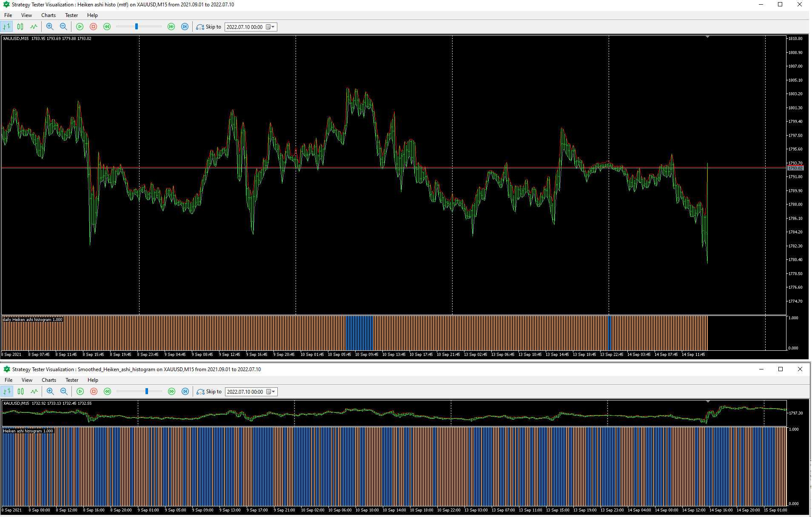This screenshot has height=517, width=812.
Task: Switch top window to line chart
Action: click(x=34, y=27)
